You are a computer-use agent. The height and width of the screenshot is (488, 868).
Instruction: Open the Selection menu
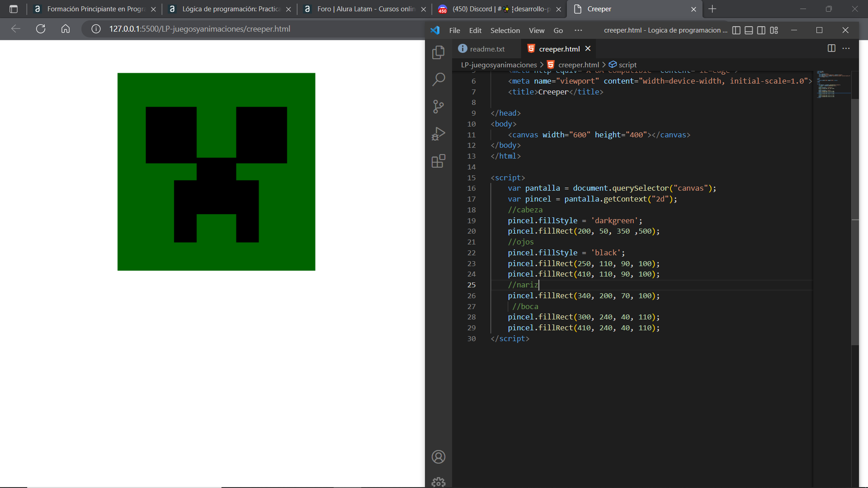click(x=505, y=30)
